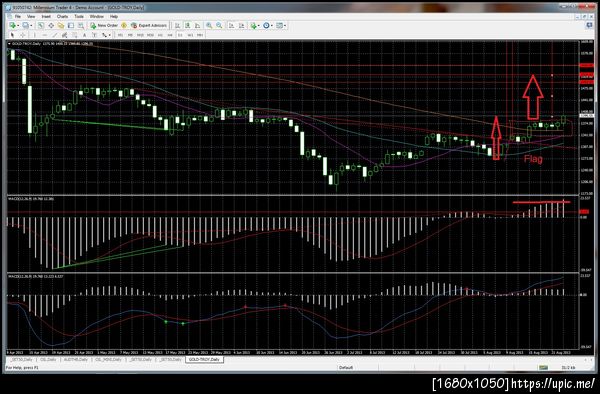The height and width of the screenshot is (394, 600).
Task: Click the Default profile in status bar
Action: 346,368
